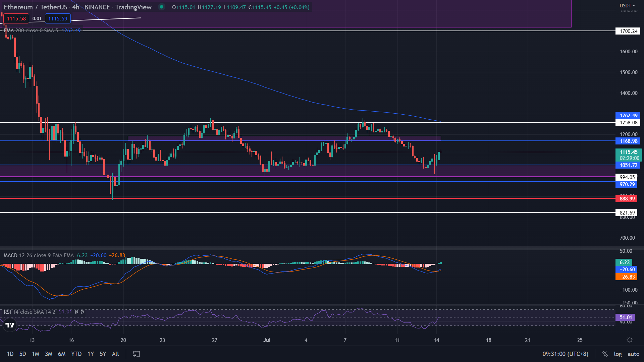This screenshot has height=362, width=644.
Task: Click the green market status dot
Action: point(162,7)
